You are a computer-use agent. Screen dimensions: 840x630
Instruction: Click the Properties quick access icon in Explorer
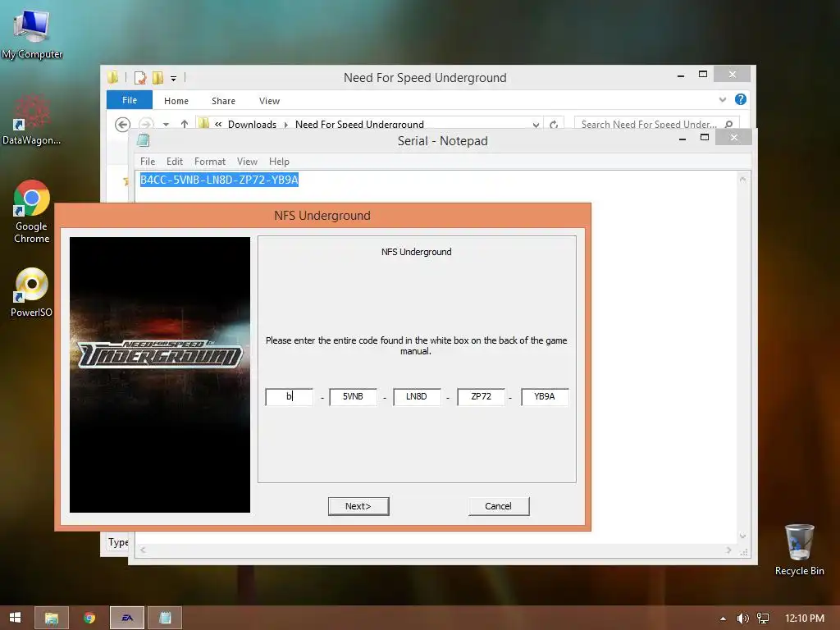coord(140,78)
